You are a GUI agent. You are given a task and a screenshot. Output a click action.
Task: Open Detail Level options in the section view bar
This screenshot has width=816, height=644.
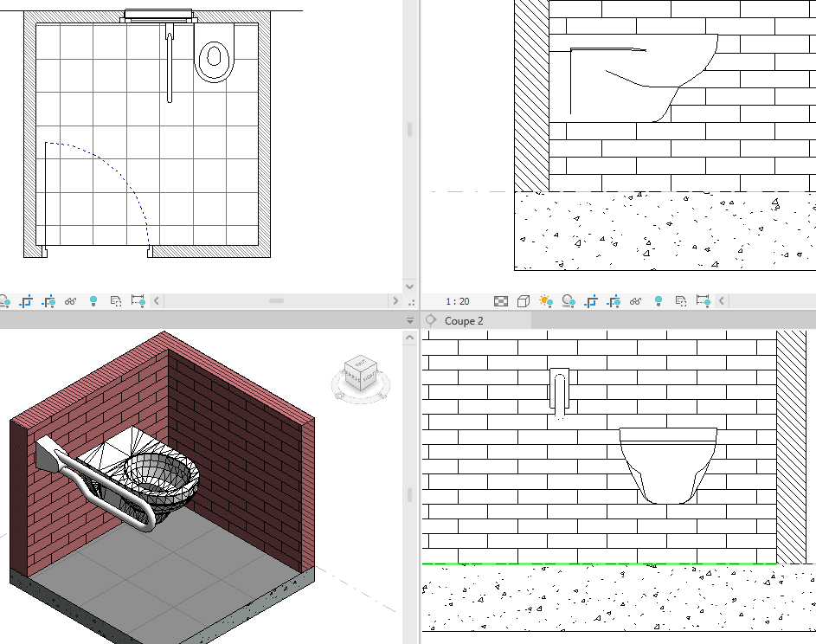click(501, 301)
